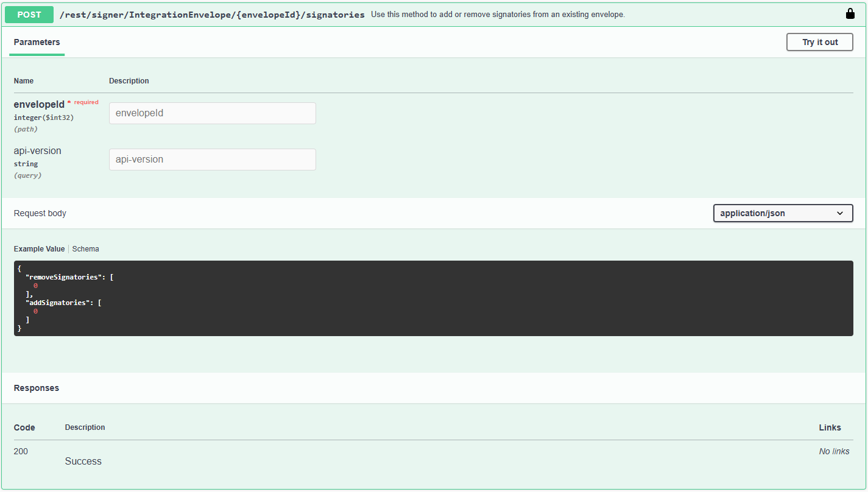The width and height of the screenshot is (868, 492).
Task: Click the endpoint summary description text
Action: pyautogui.click(x=497, y=15)
